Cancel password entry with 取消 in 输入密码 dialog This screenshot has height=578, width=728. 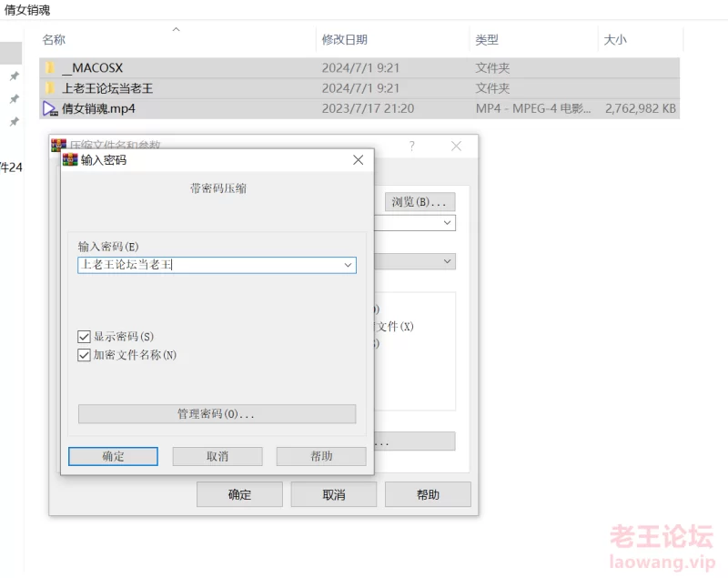point(217,456)
